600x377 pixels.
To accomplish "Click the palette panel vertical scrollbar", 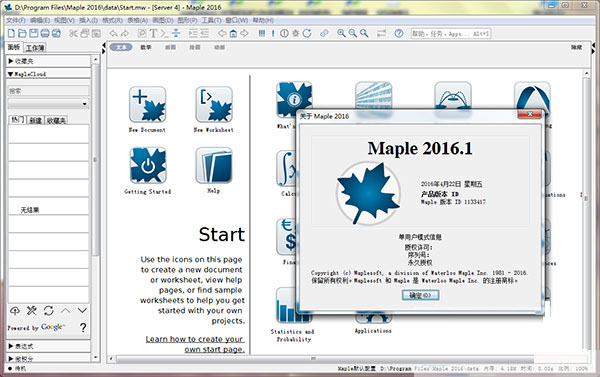I will pos(96,209).
